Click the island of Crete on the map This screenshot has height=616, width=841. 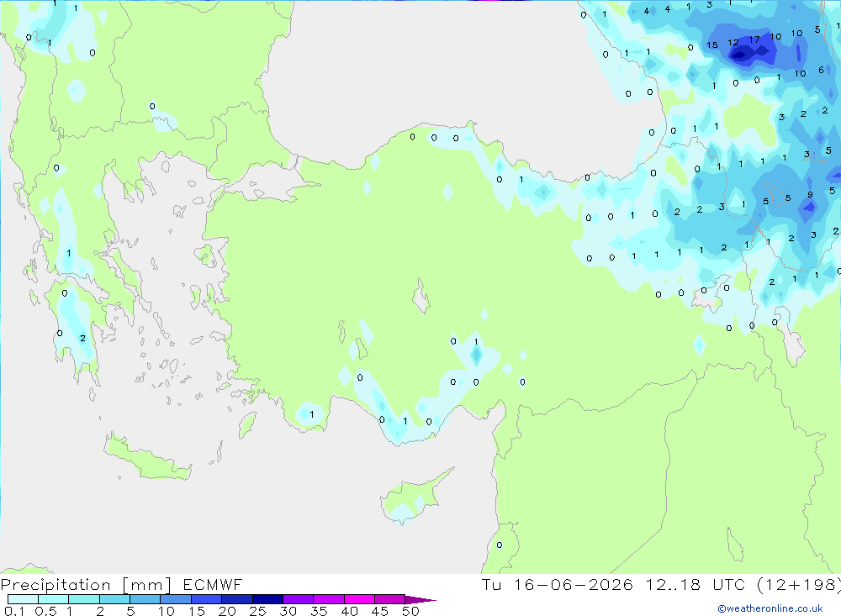tap(147, 457)
